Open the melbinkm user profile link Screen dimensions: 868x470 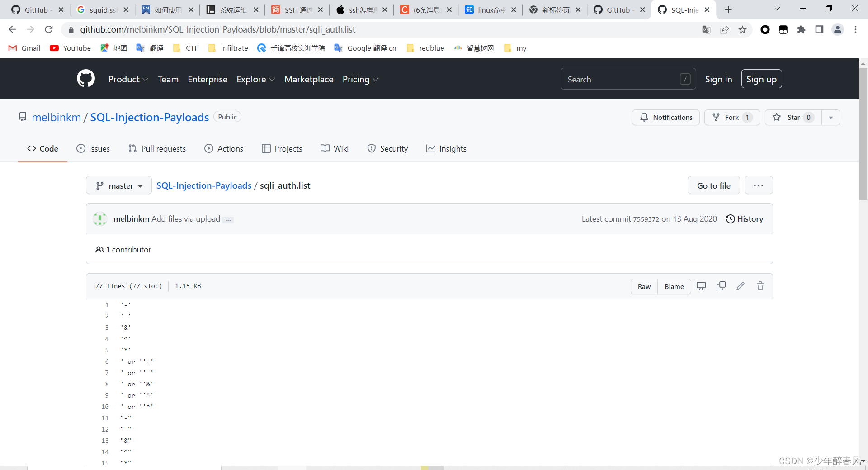click(x=56, y=117)
